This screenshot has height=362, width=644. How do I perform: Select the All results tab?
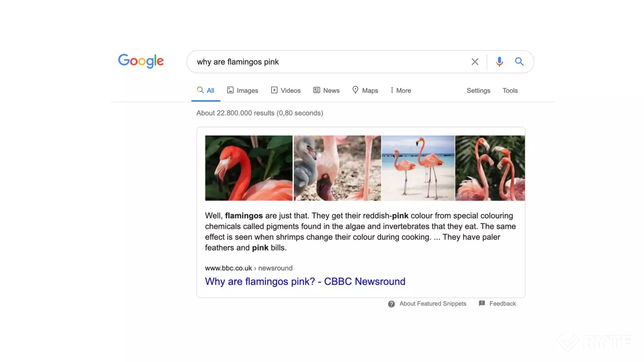[x=206, y=90]
